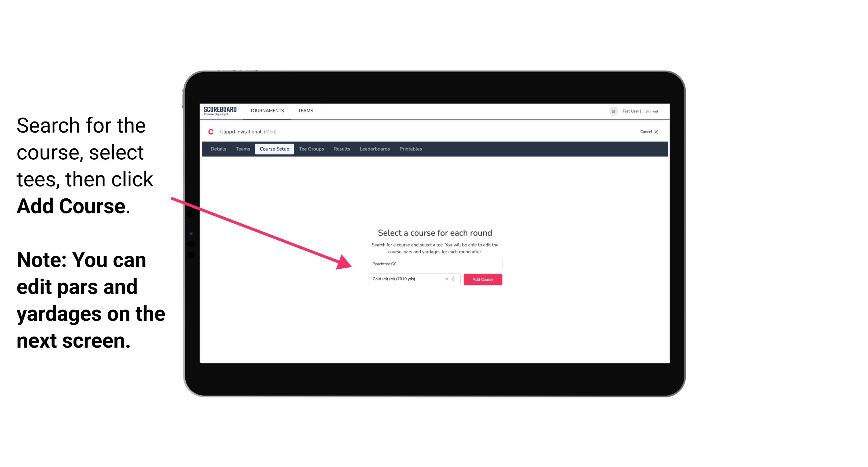Switch to the Leaderboards tab
Viewport: 868px width, 467px height.
point(375,149)
